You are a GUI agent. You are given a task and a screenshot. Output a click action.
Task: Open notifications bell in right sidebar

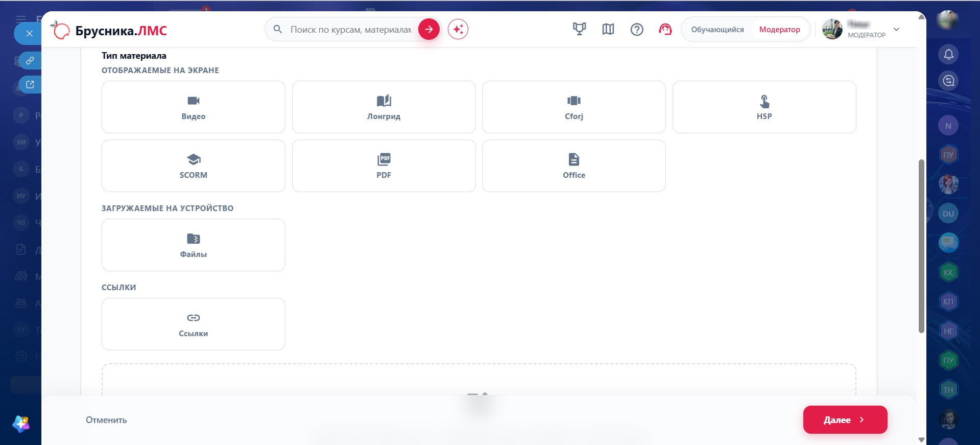pyautogui.click(x=948, y=54)
